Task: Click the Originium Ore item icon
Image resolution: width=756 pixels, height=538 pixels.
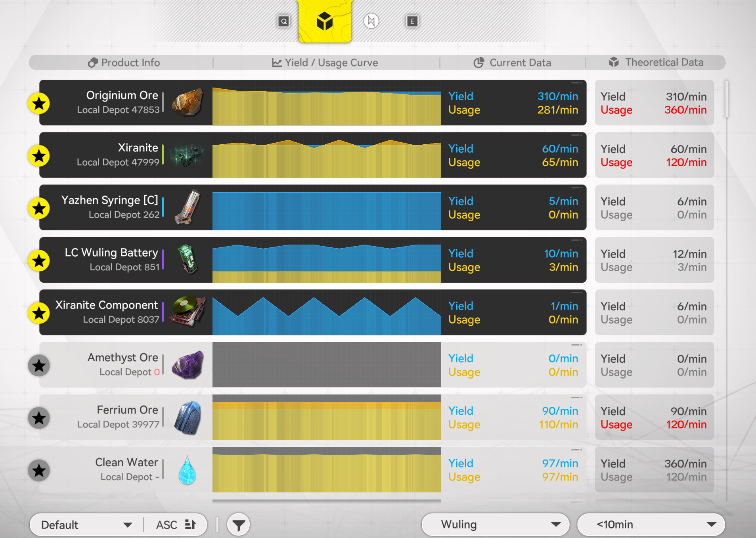Action: tap(188, 103)
